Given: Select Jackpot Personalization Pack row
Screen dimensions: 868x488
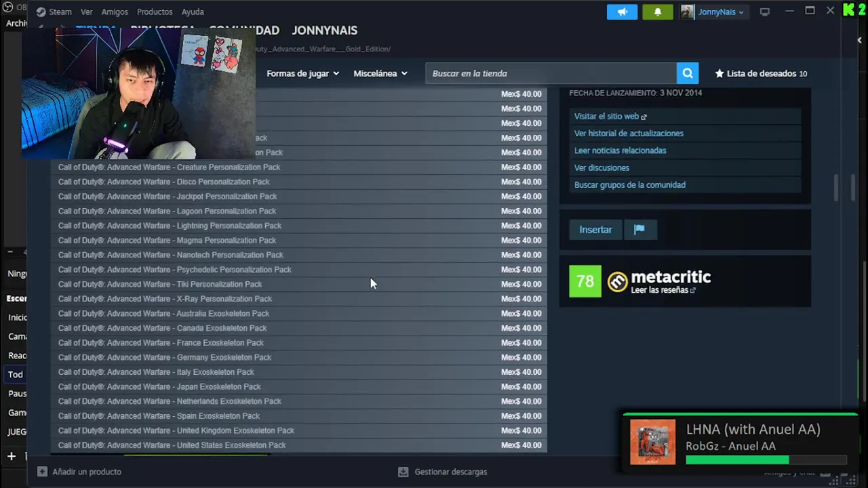Looking at the screenshot, I should coord(298,197).
